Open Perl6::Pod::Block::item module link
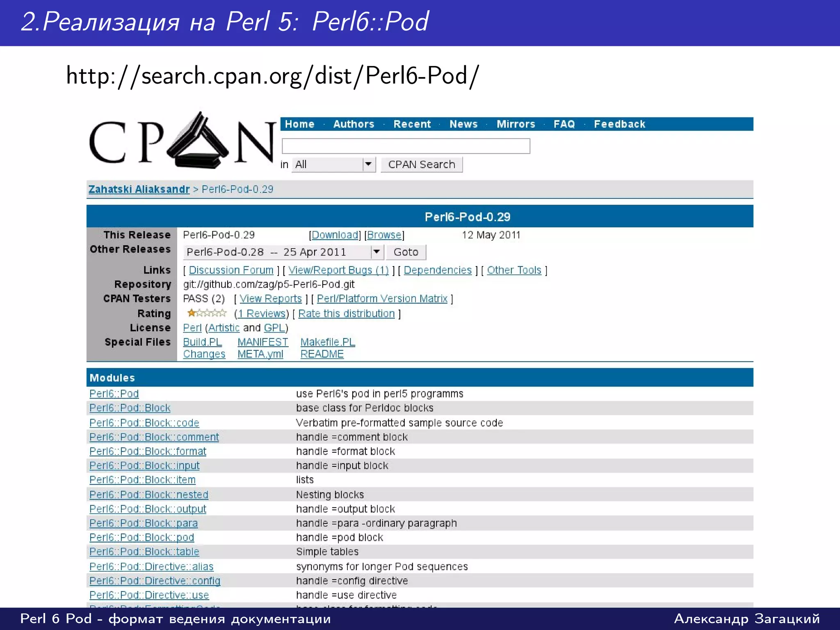 tap(142, 480)
